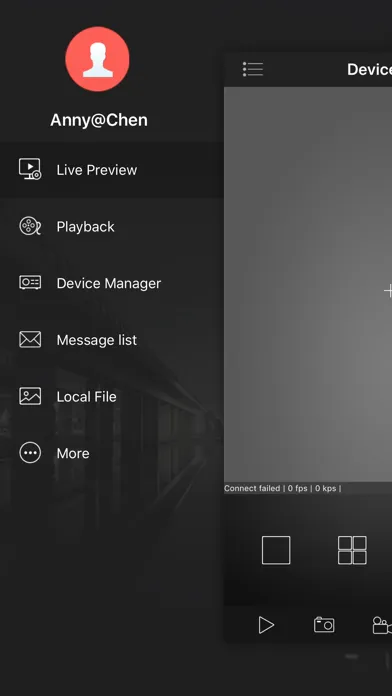This screenshot has height=696, width=392.
Task: Tap the Message list envelope icon
Action: pos(30,340)
